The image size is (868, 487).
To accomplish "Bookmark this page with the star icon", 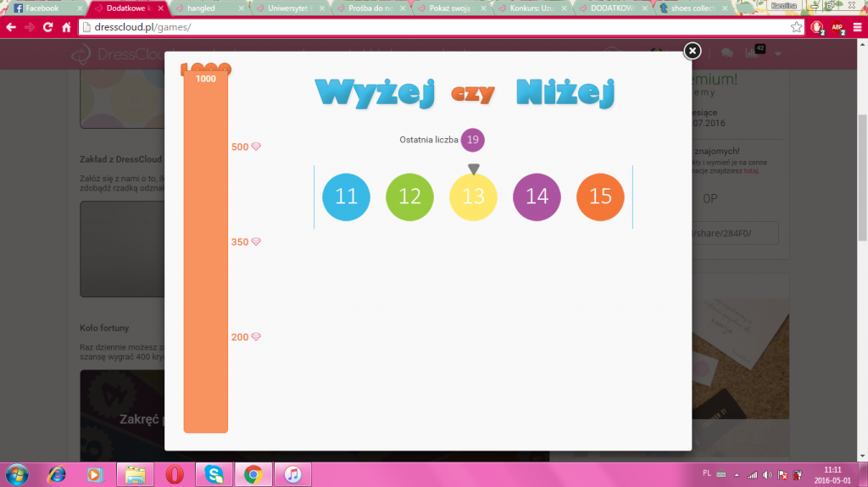I will point(796,27).
